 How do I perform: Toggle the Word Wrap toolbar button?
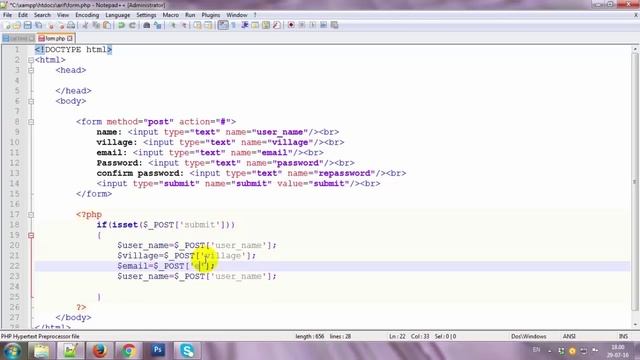click(x=223, y=25)
